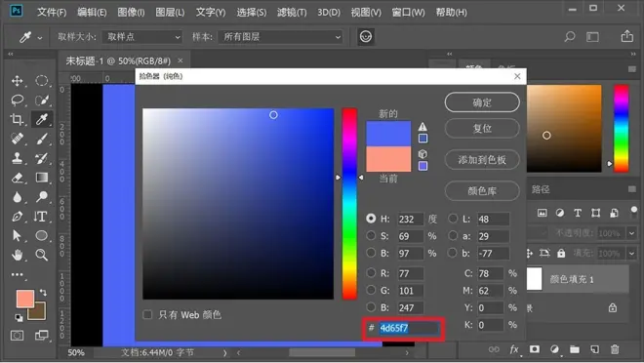Open the 取样大小 dropdown
Viewport: 644px width, 363px height.
point(142,37)
